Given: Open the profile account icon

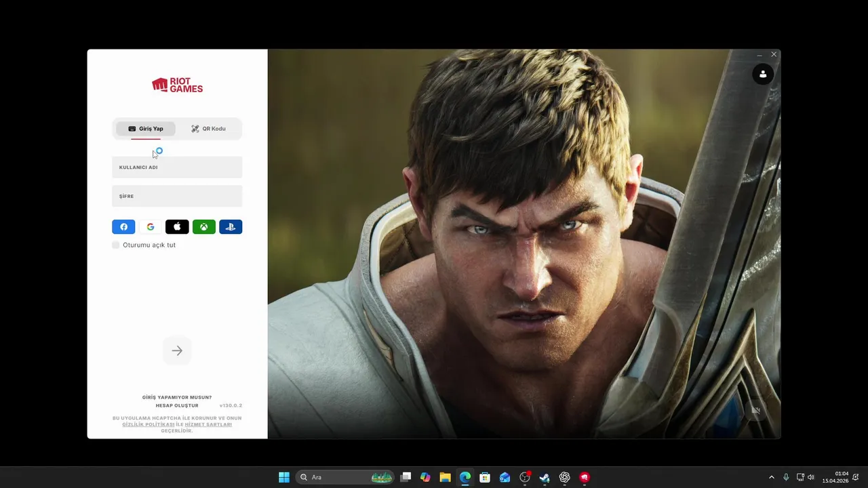Looking at the screenshot, I should [x=763, y=74].
